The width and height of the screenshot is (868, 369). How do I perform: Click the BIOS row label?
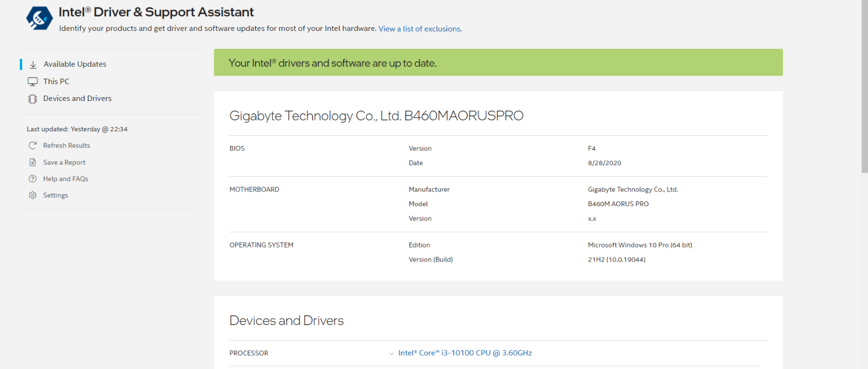click(237, 148)
